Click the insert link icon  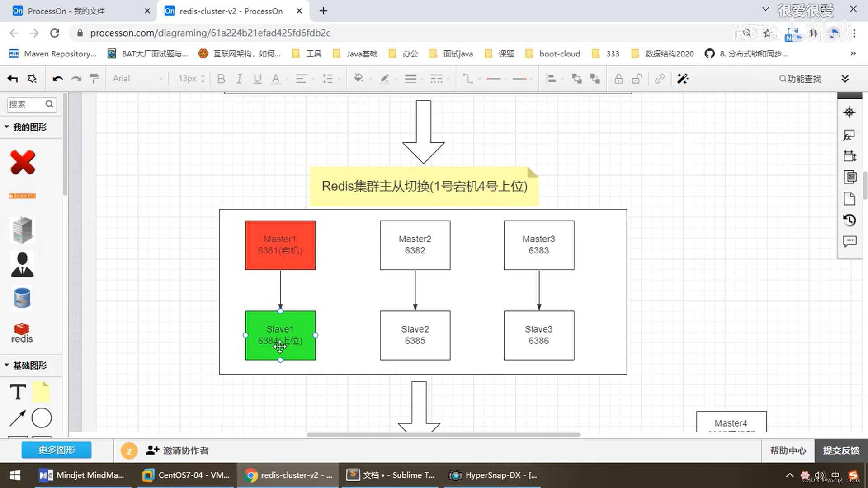click(660, 78)
